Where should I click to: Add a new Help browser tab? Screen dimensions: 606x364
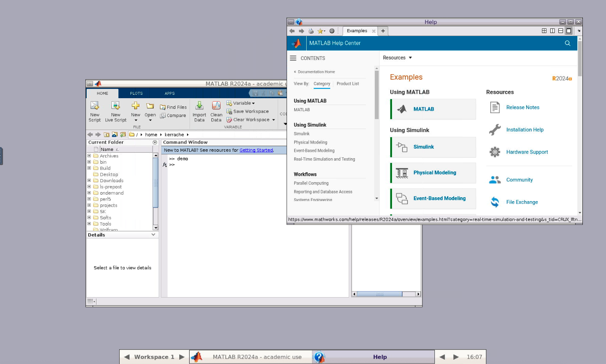click(x=383, y=31)
